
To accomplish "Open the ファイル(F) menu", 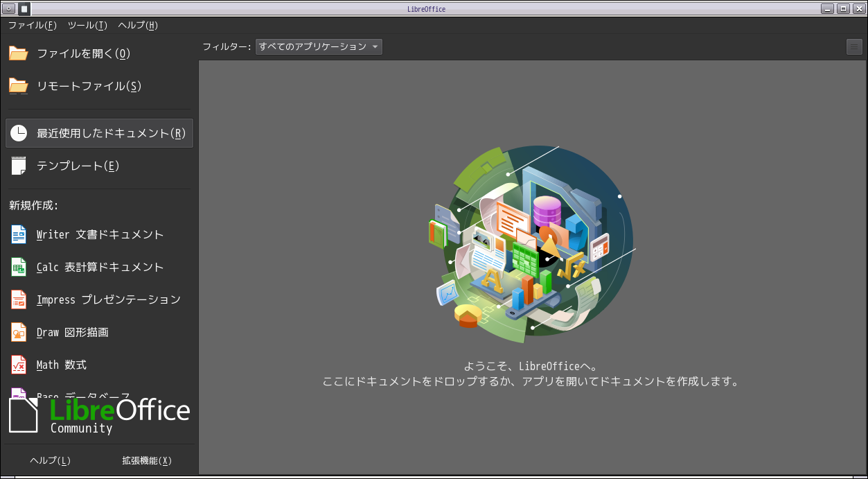I will [x=33, y=26].
